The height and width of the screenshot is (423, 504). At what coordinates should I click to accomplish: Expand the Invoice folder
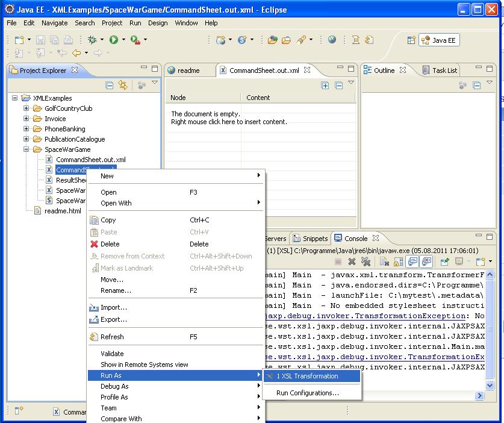coord(26,119)
